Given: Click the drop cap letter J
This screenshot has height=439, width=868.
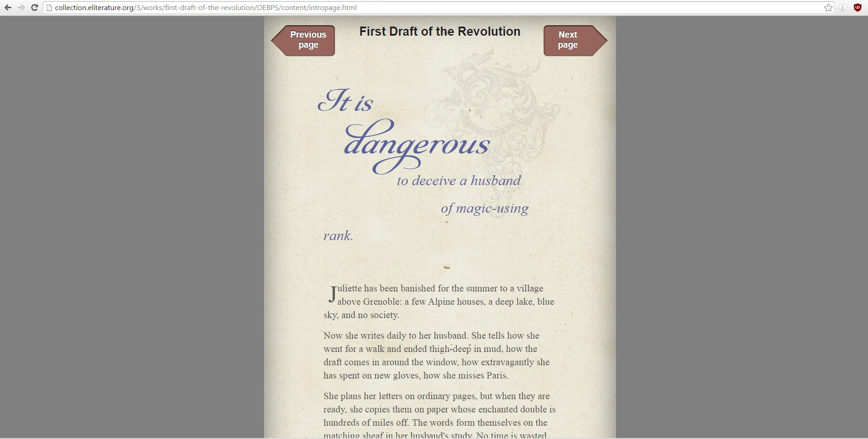Looking at the screenshot, I should click(x=332, y=294).
